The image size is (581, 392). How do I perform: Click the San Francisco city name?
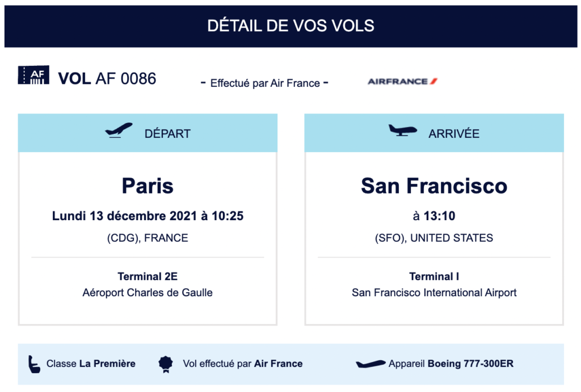pos(434,186)
